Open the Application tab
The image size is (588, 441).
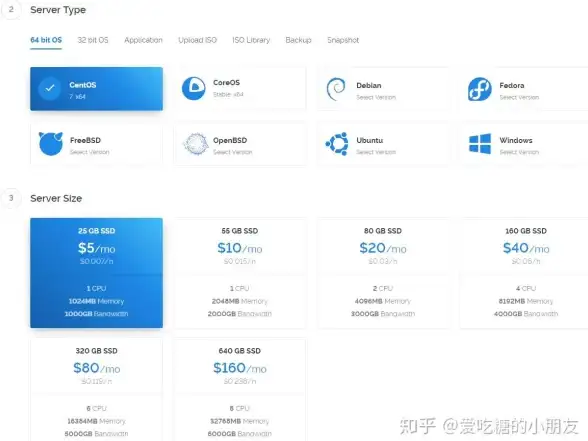(143, 40)
